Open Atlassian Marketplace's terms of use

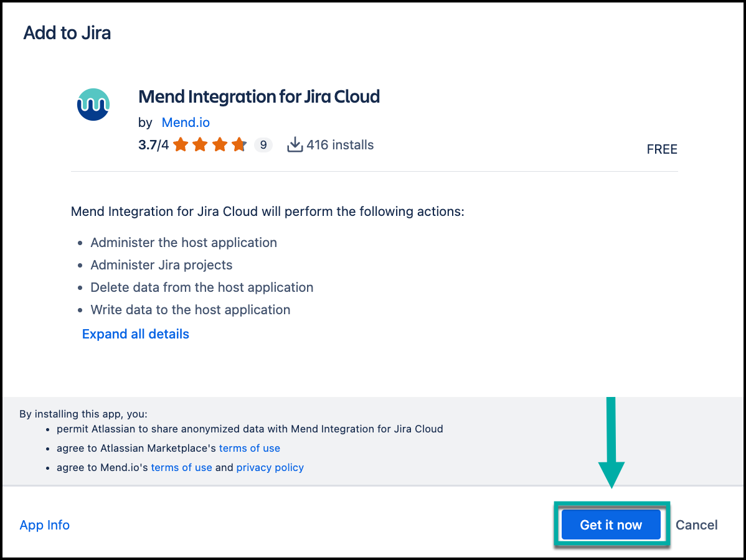[x=249, y=448]
